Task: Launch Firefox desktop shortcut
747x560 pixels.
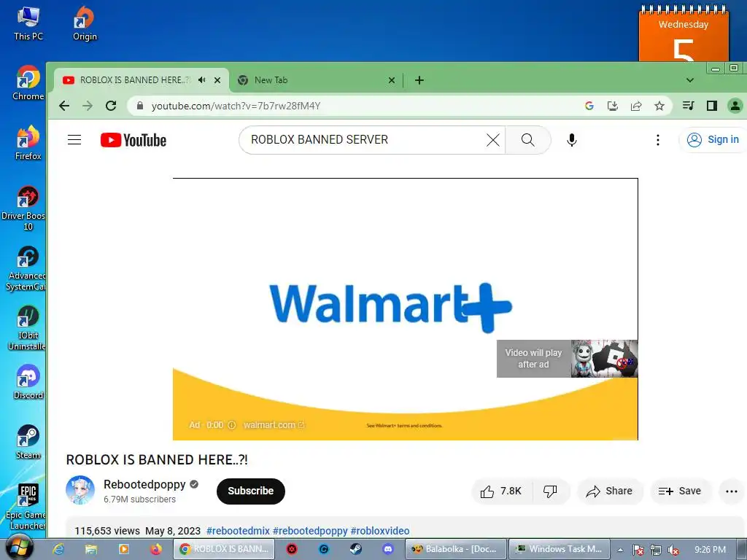Action: 28,143
